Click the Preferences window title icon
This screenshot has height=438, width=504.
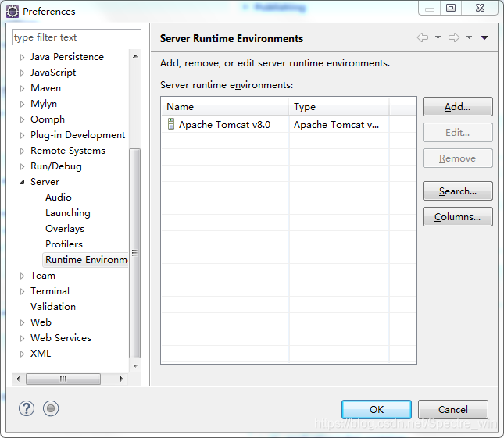13,12
